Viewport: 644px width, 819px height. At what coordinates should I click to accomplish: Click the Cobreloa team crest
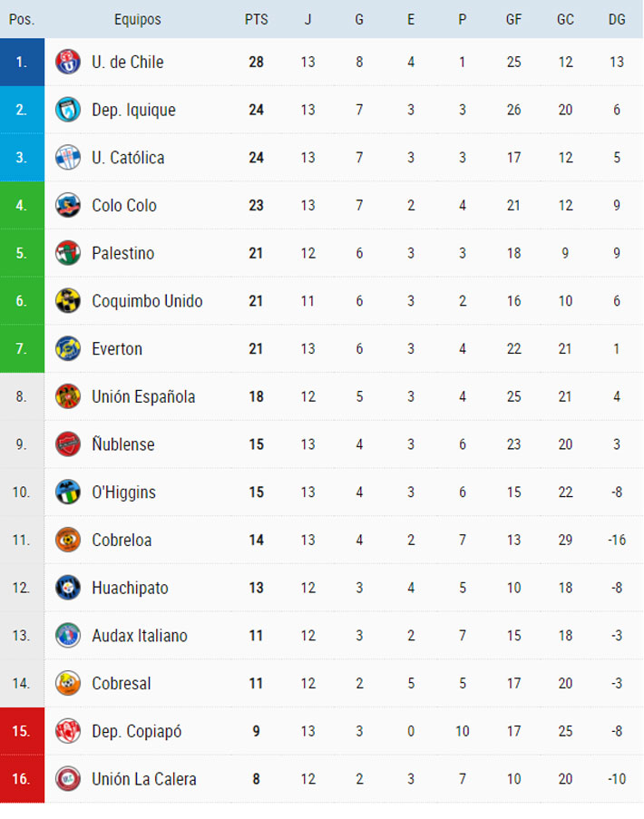(x=68, y=540)
